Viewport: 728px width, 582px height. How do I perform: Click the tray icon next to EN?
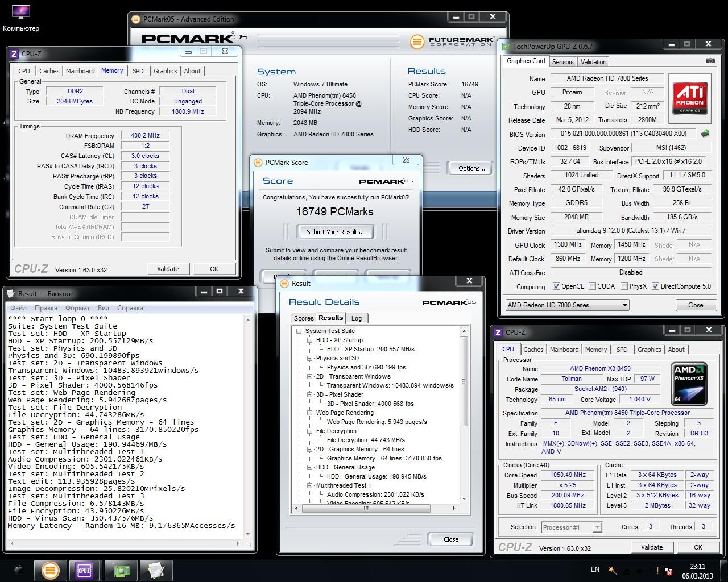click(x=613, y=569)
